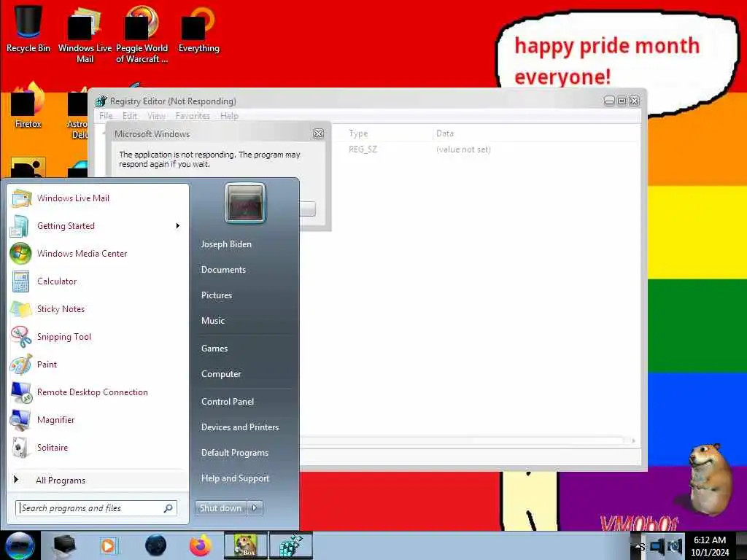Open Windows Media Player taskbar icon
Image resolution: width=747 pixels, height=560 pixels.
coord(108,545)
